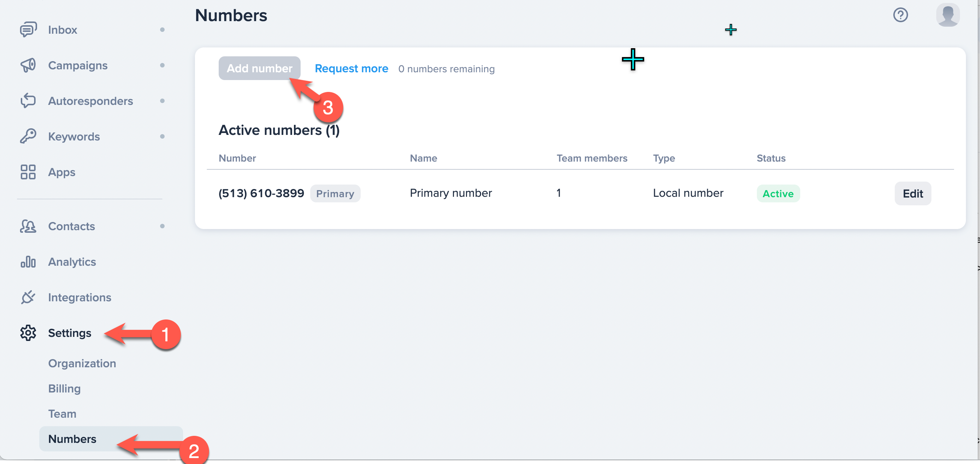Click the Active status badge
Image resolution: width=980 pixels, height=464 pixels.
coord(778,193)
